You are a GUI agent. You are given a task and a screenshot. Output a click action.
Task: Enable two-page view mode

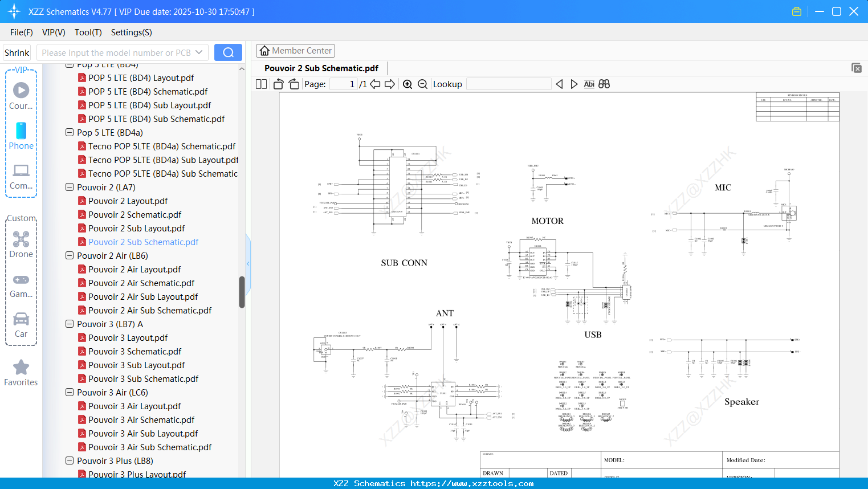(x=260, y=84)
